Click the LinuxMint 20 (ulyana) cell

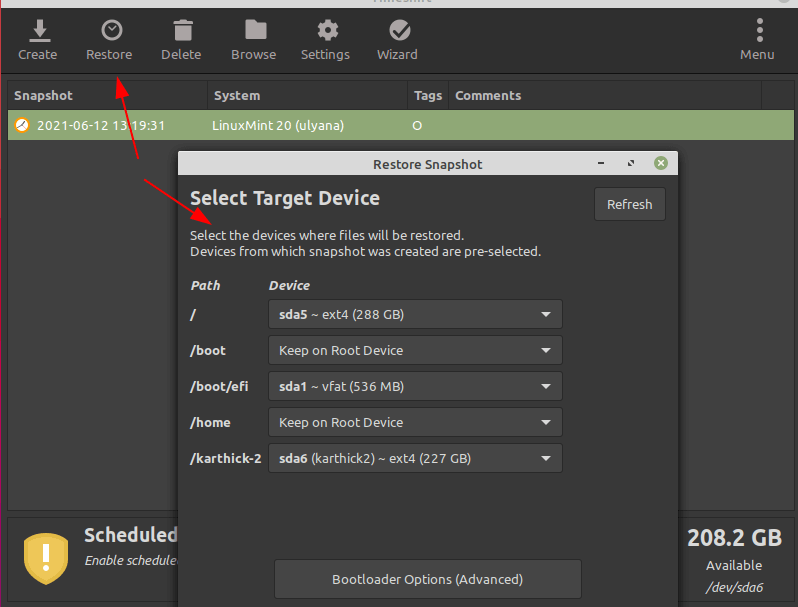(278, 125)
